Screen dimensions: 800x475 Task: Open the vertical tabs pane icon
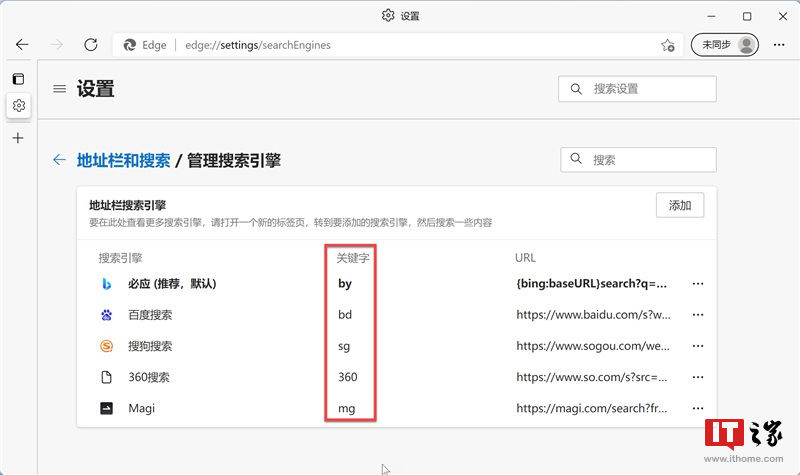[18, 79]
